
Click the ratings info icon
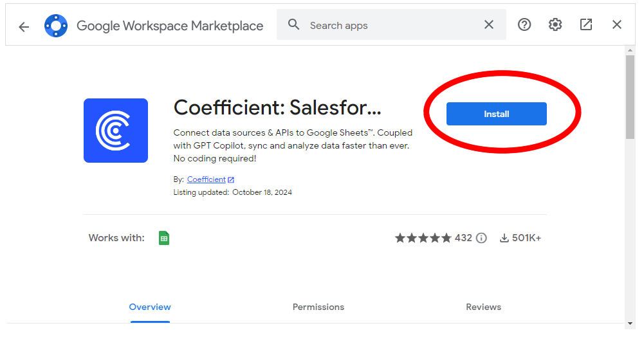click(481, 238)
